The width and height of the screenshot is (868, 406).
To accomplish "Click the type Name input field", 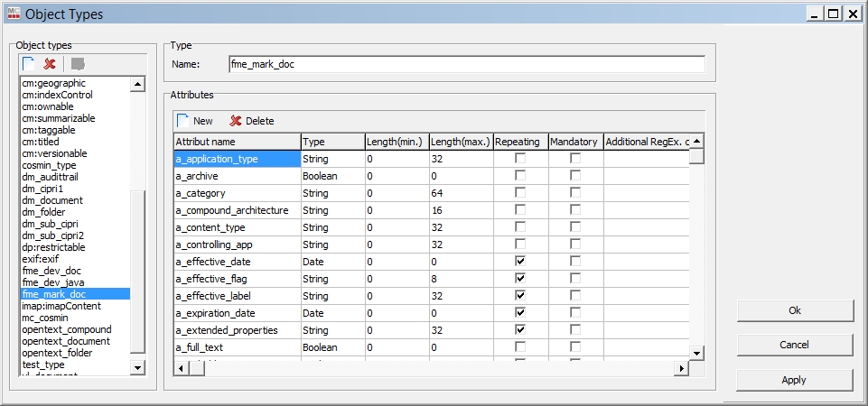I will [466, 64].
